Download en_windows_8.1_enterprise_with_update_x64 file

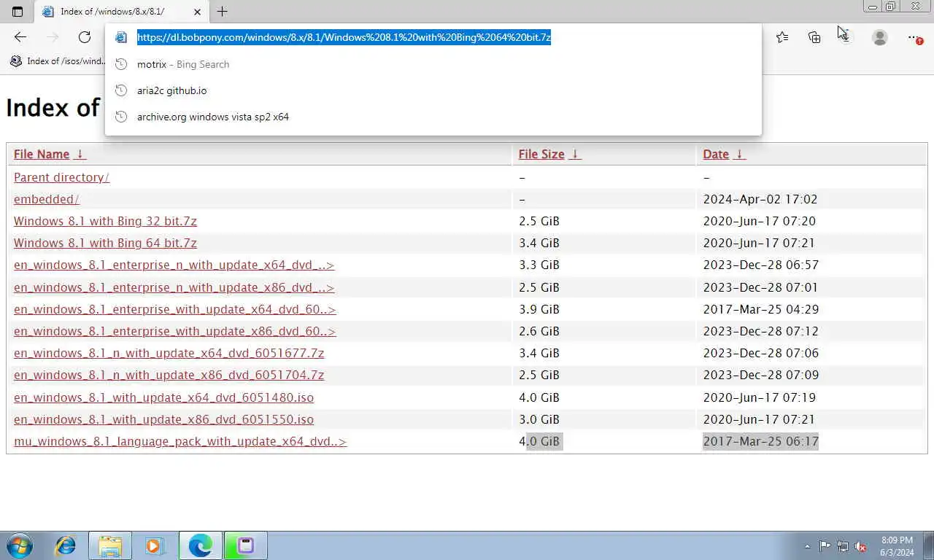pyautogui.click(x=174, y=309)
